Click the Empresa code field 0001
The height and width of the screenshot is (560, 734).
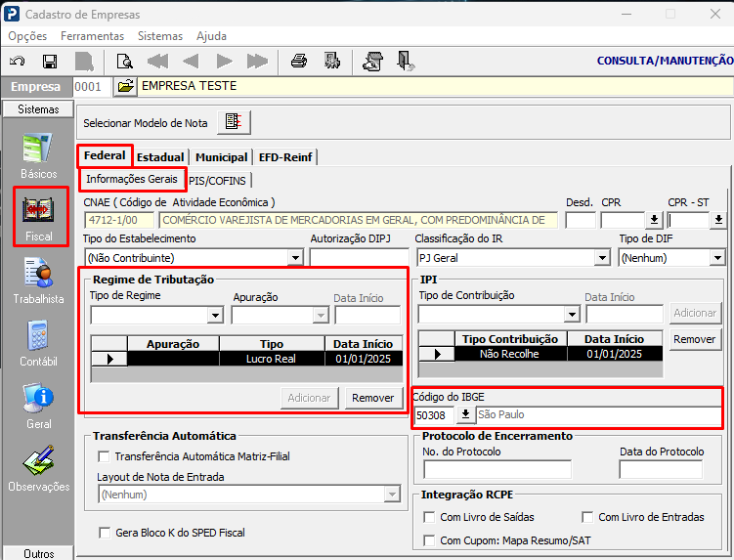(92, 87)
